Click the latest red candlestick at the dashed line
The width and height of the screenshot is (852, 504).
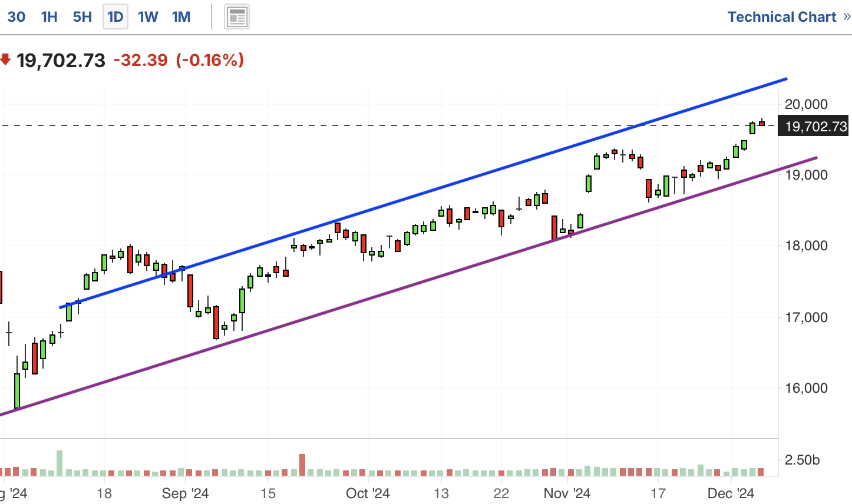761,122
